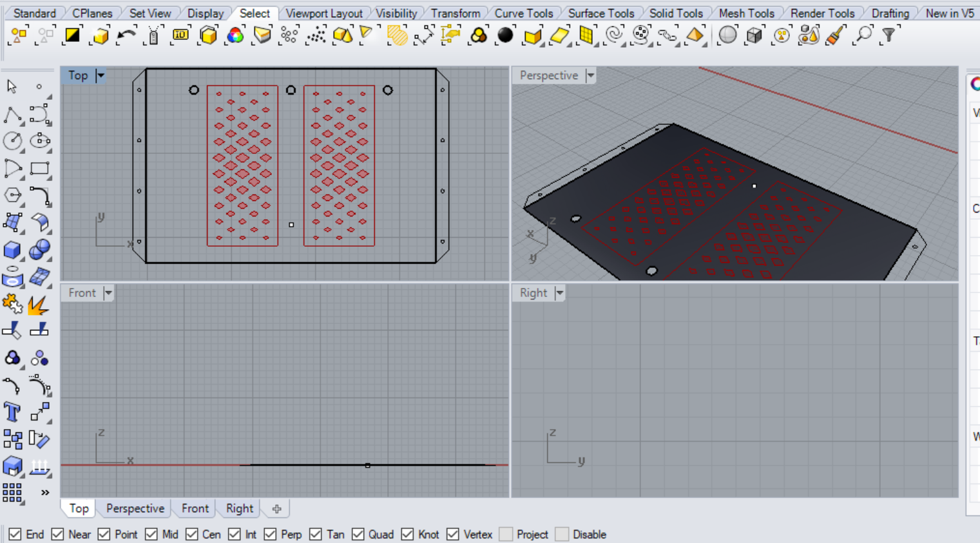The image size is (980, 543).
Task: Open the Selection Filter funnel icon
Action: click(x=889, y=35)
